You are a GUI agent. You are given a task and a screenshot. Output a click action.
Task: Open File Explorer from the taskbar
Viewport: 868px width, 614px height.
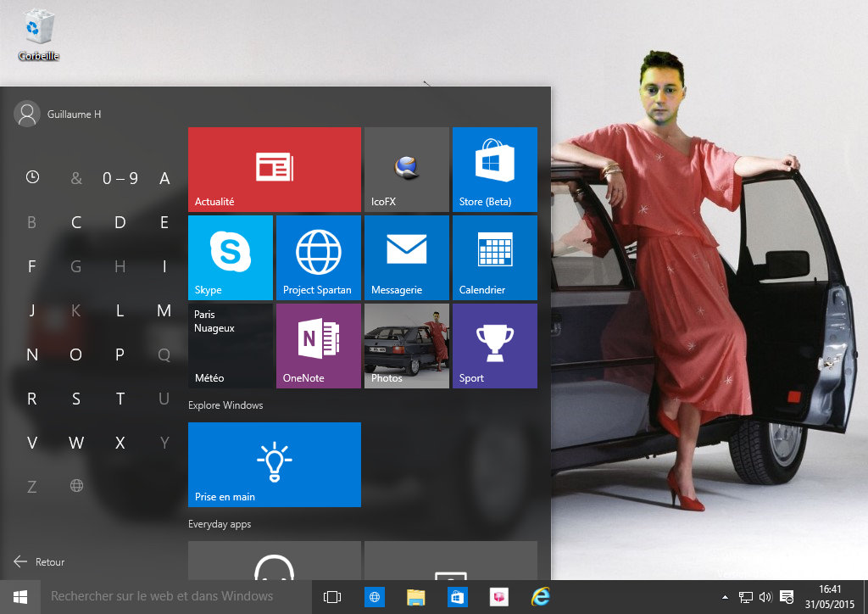click(415, 597)
